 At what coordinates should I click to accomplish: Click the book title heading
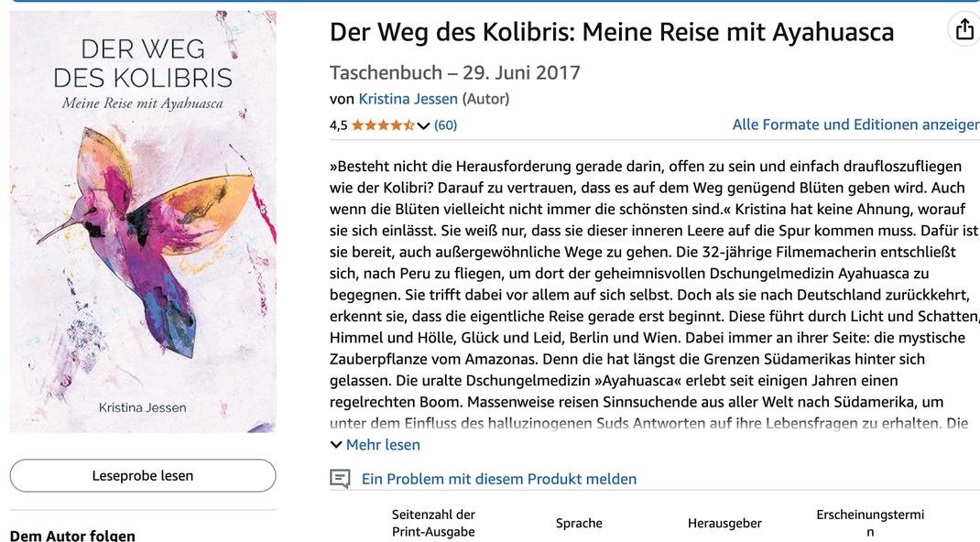coord(612,32)
